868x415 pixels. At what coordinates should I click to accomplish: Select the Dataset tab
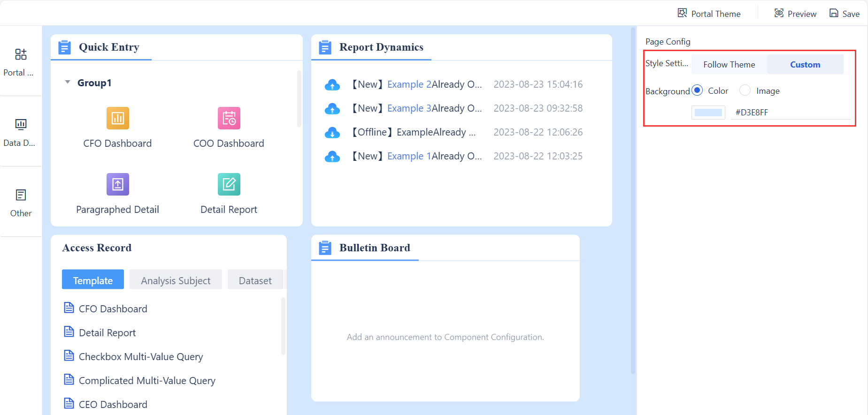[255, 280]
